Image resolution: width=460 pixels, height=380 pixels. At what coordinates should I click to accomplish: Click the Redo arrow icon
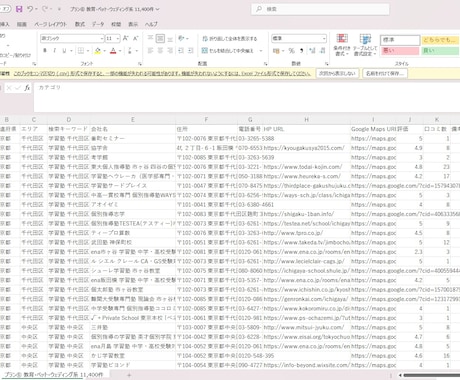45,9
